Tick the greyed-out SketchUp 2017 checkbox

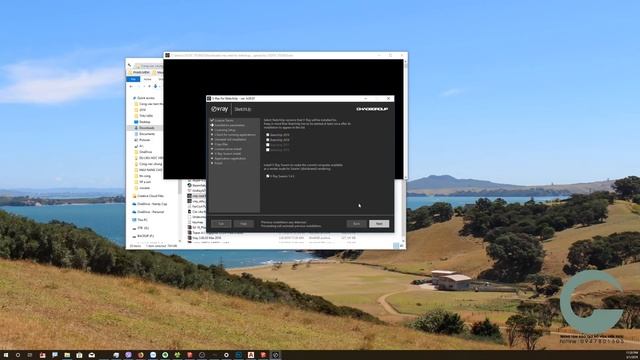[268, 145]
